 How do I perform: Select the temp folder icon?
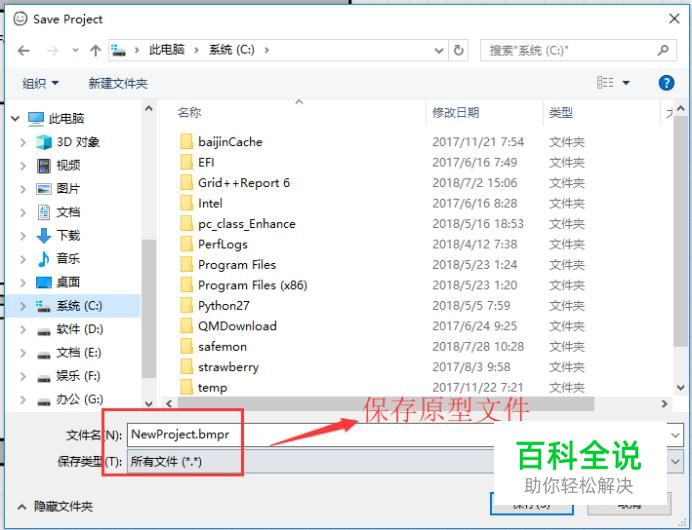(x=187, y=387)
